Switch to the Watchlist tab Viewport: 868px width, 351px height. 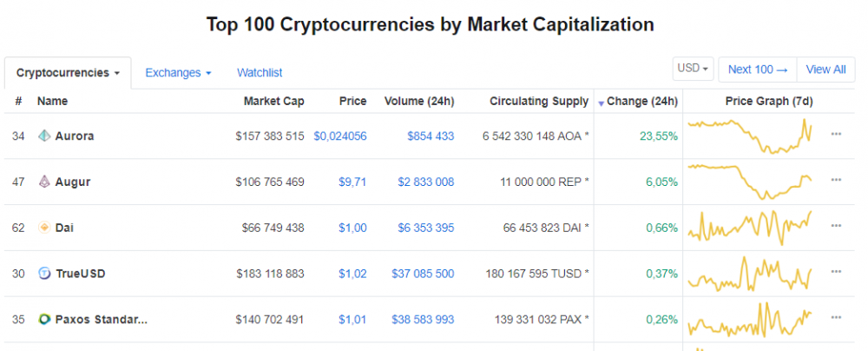point(260,73)
